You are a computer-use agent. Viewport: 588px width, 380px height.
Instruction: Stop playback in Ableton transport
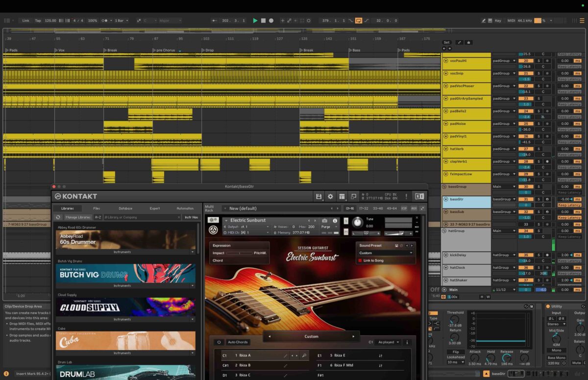pos(263,21)
